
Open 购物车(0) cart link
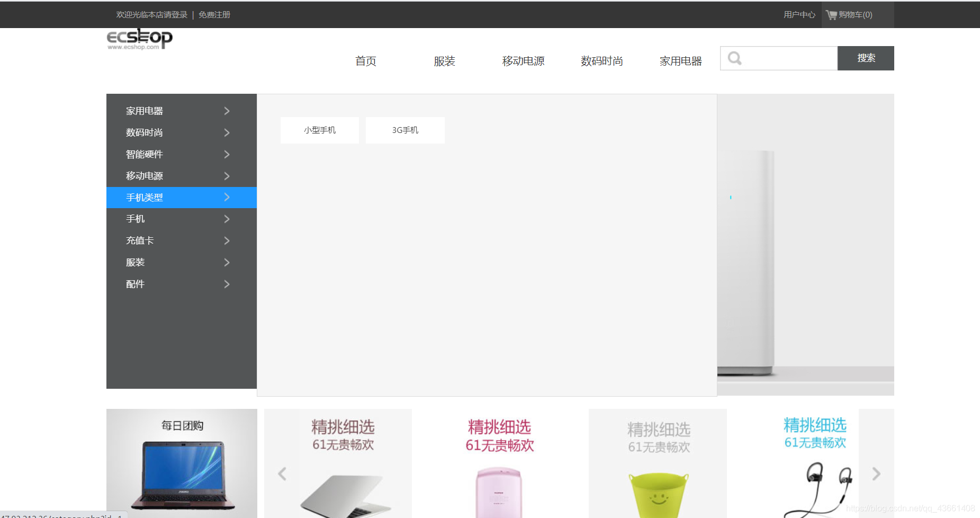[856, 15]
